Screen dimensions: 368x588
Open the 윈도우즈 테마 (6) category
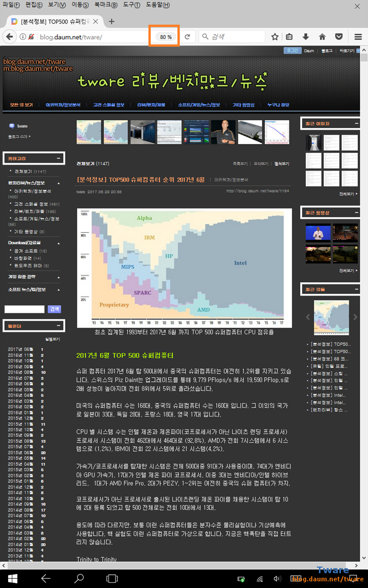click(32, 266)
